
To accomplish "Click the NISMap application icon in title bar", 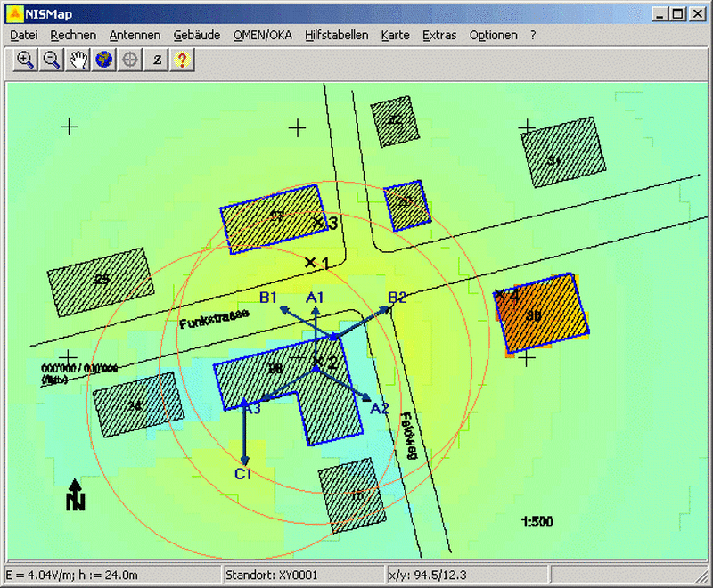I will (x=14, y=14).
